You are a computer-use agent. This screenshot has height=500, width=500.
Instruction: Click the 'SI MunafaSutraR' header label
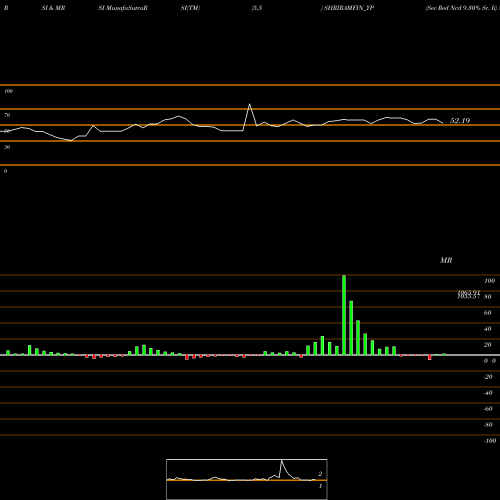coord(123,8)
